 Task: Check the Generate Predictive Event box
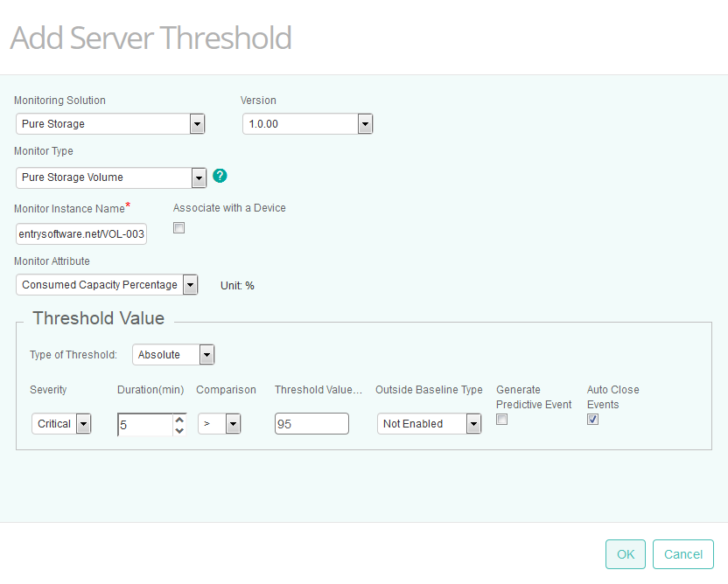coord(501,419)
